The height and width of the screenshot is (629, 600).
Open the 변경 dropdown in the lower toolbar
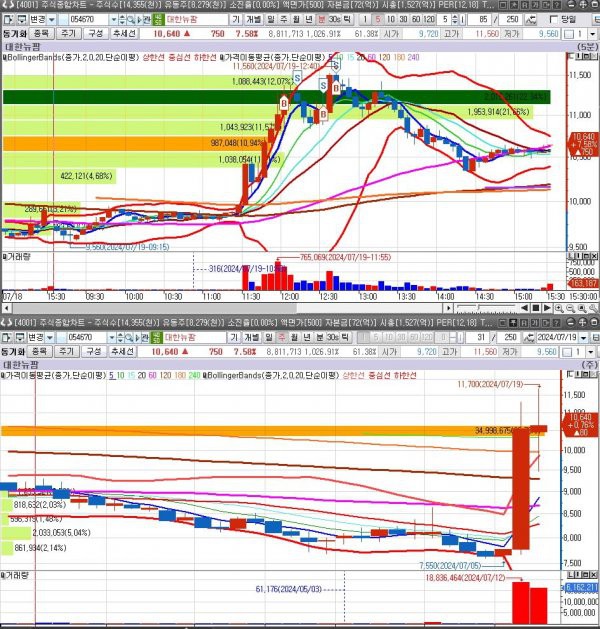[x=50, y=337]
